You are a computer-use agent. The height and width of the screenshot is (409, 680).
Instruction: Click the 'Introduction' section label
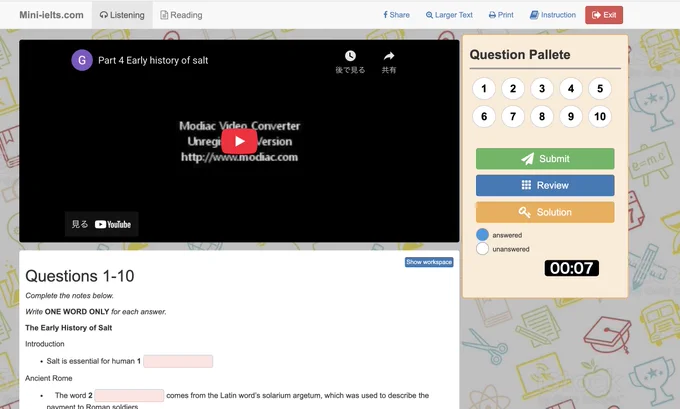tap(45, 344)
